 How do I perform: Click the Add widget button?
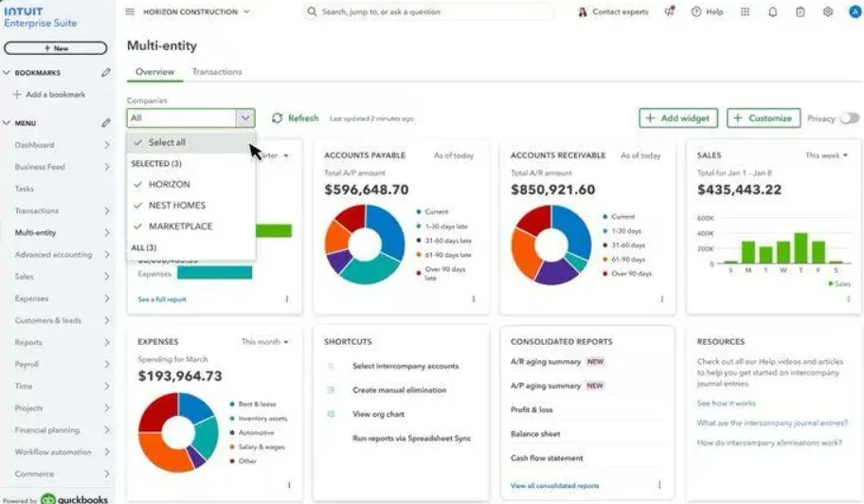pos(678,117)
